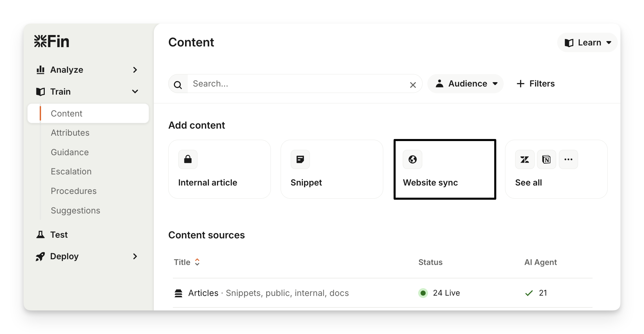Click the search magnifier icon
Screen dimensions: 644x334
point(178,85)
